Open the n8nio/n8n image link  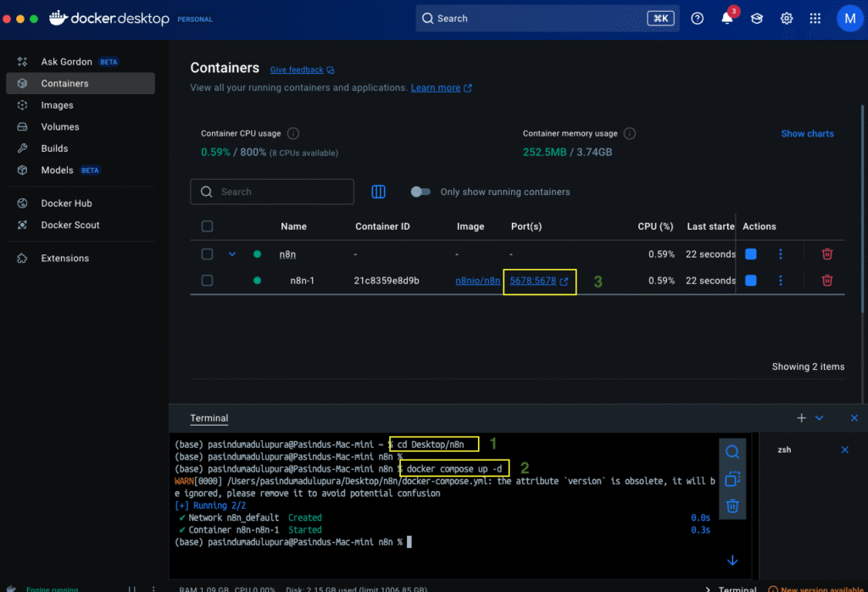coord(478,281)
